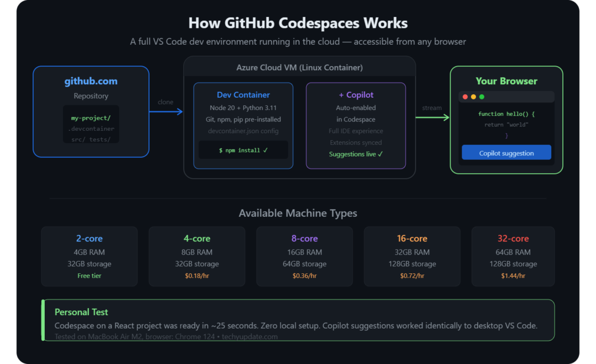Select the 2-core machine heading

pos(89,238)
